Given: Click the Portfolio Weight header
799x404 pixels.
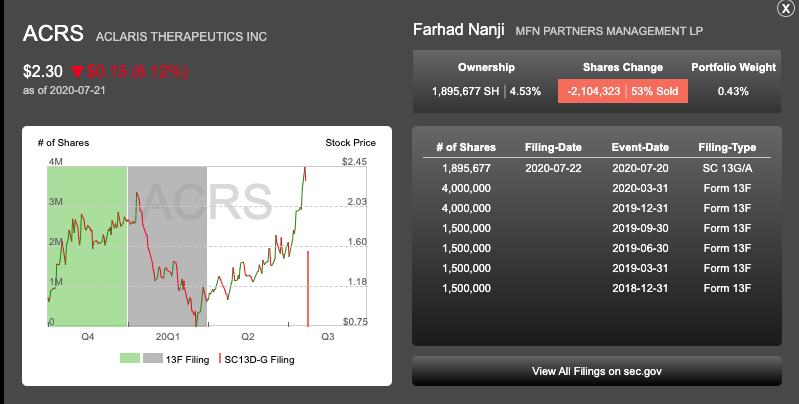Looking at the screenshot, I should (733, 67).
